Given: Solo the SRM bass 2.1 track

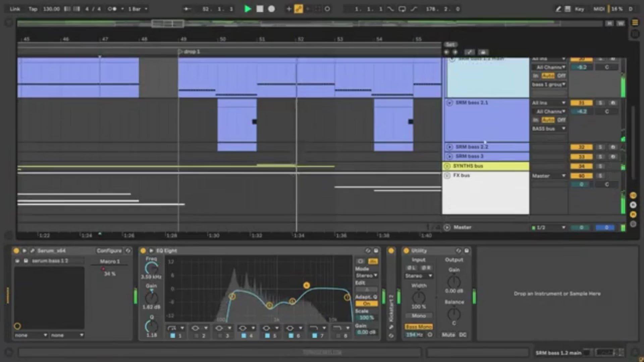Looking at the screenshot, I should (600, 103).
